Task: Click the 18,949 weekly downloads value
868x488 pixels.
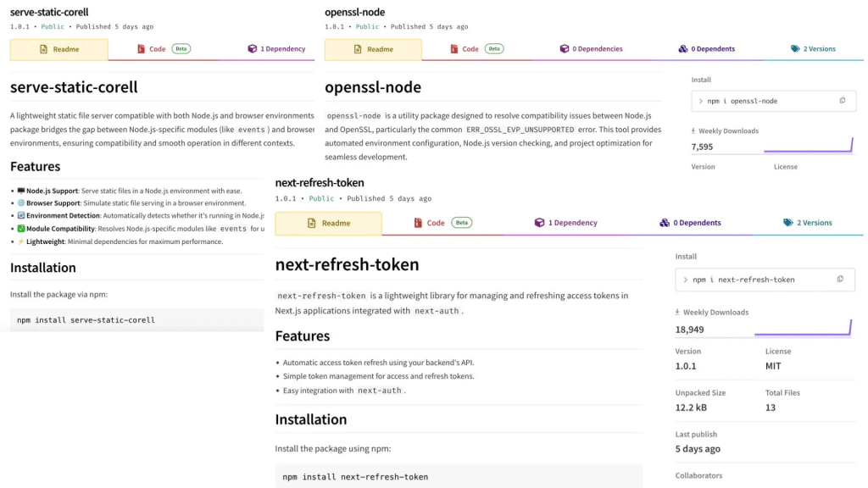Action: [689, 330]
